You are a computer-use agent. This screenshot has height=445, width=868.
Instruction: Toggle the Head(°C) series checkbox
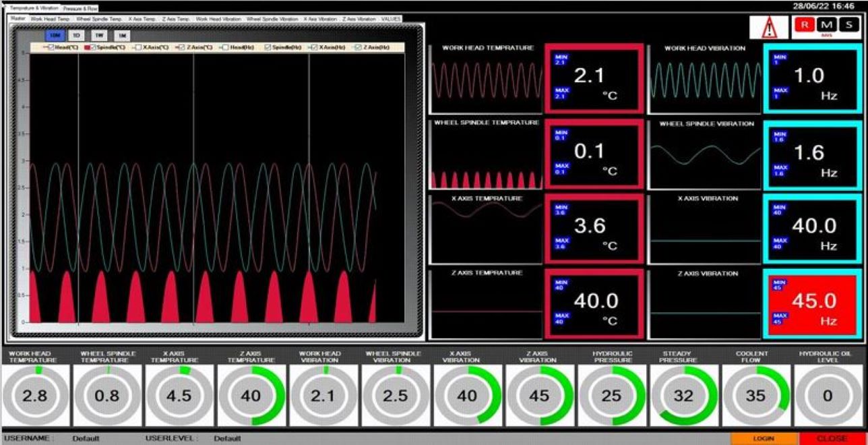(51, 48)
